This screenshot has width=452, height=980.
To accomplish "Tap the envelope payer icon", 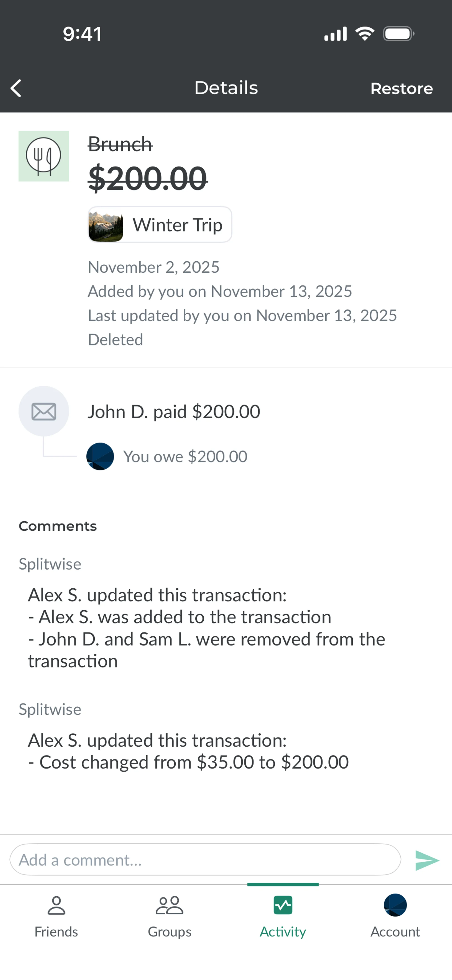I will (x=44, y=411).
